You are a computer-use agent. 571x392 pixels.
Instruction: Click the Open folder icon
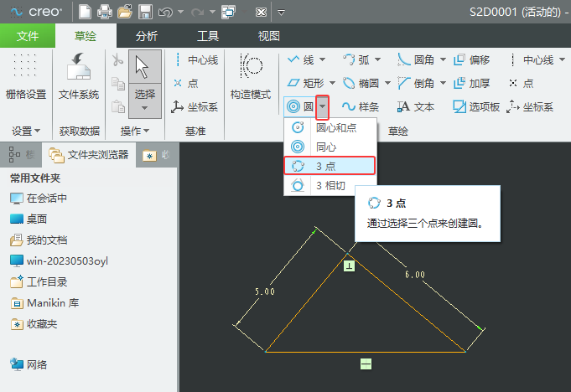click(x=125, y=12)
